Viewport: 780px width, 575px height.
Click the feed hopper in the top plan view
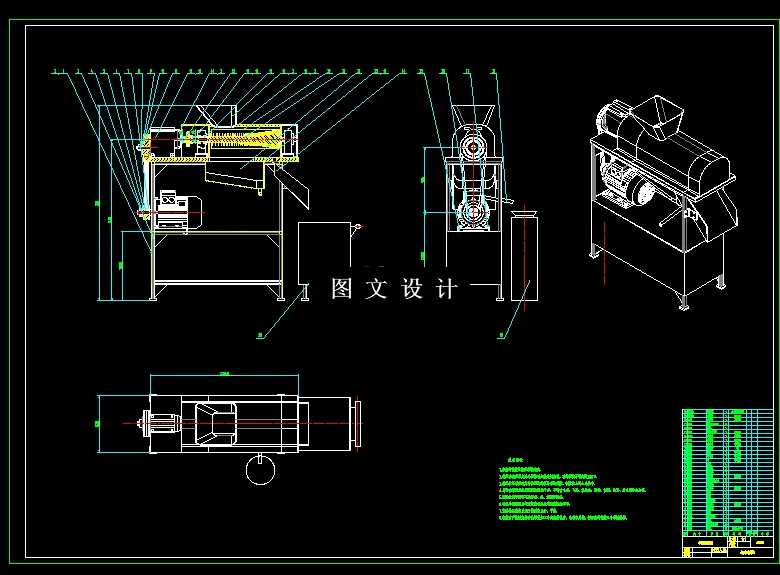pyautogui.click(x=215, y=423)
